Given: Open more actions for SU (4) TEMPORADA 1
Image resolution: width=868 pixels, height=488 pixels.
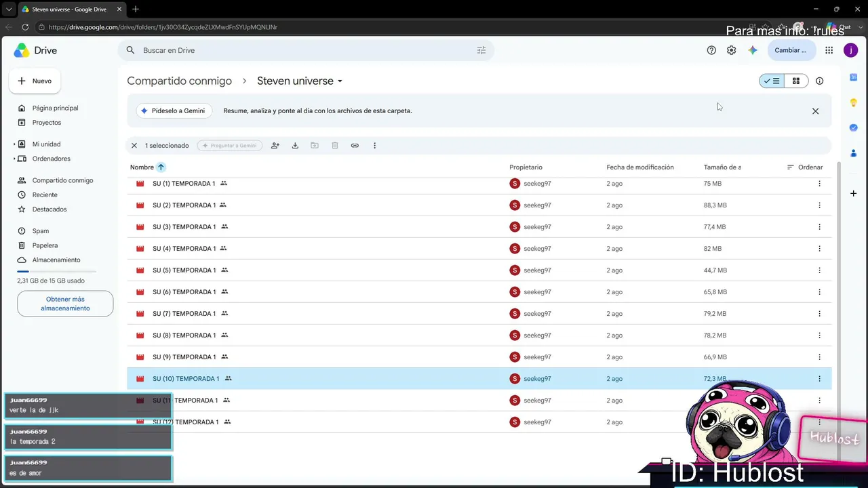Looking at the screenshot, I should point(819,249).
